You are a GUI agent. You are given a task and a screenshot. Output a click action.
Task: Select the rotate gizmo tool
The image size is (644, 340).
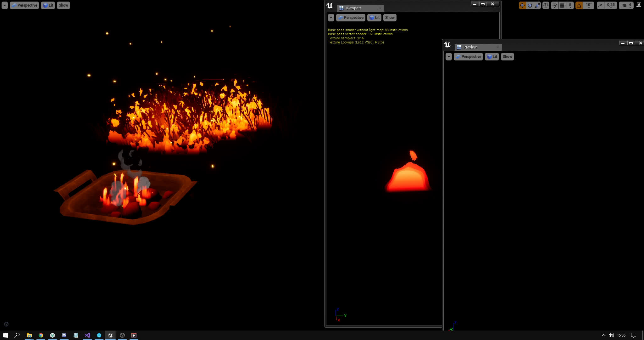(530, 5)
